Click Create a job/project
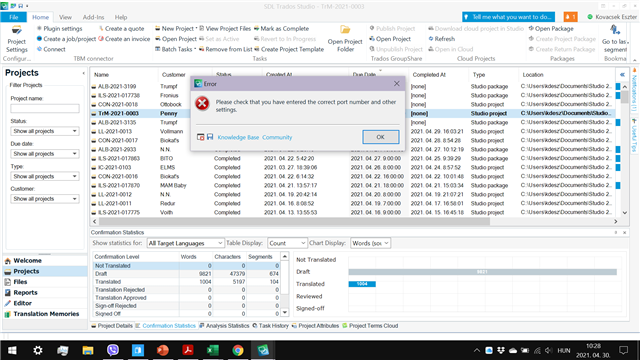Image resolution: width=640 pixels, height=360 pixels. [66, 39]
